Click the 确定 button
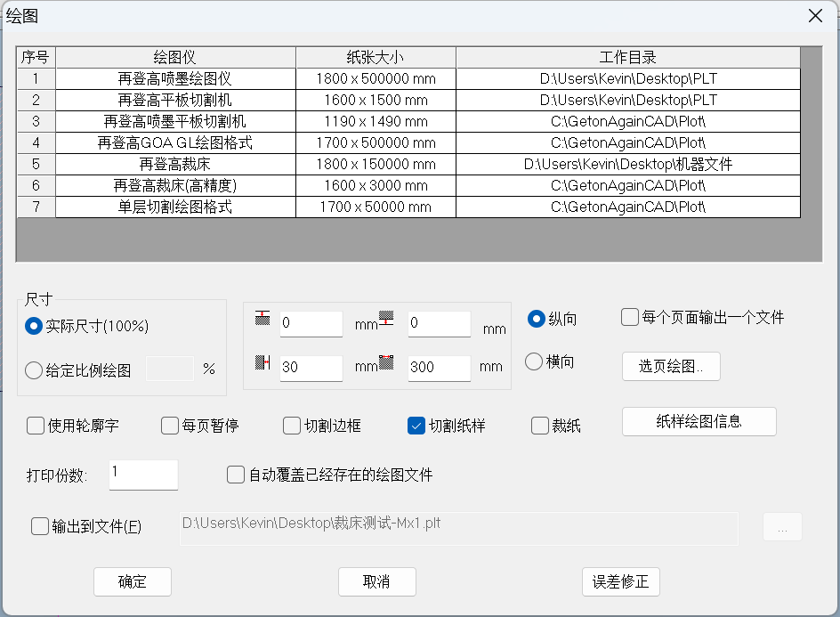The height and width of the screenshot is (617, 840). coord(132,581)
